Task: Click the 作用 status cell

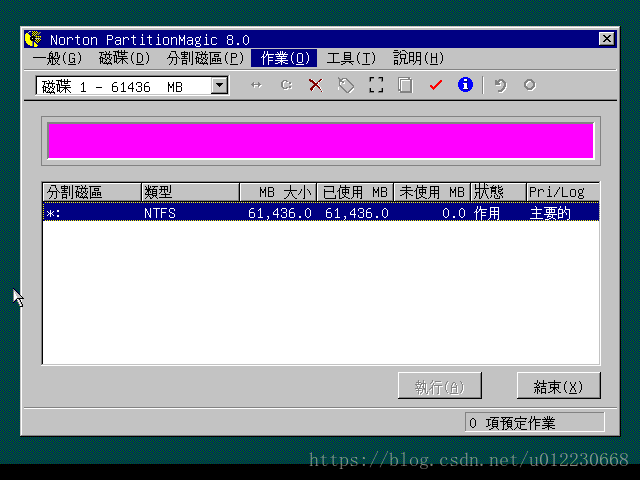Action: [487, 213]
